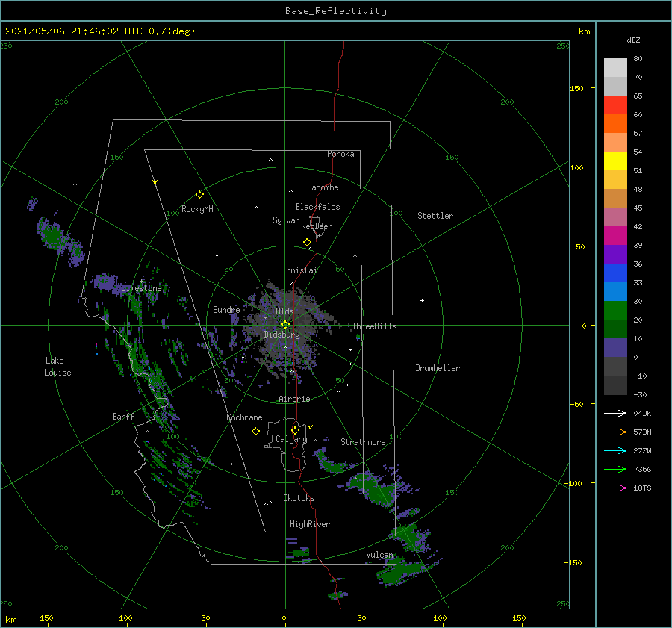
Task: Click the Airdrie city label
Action: pos(294,399)
